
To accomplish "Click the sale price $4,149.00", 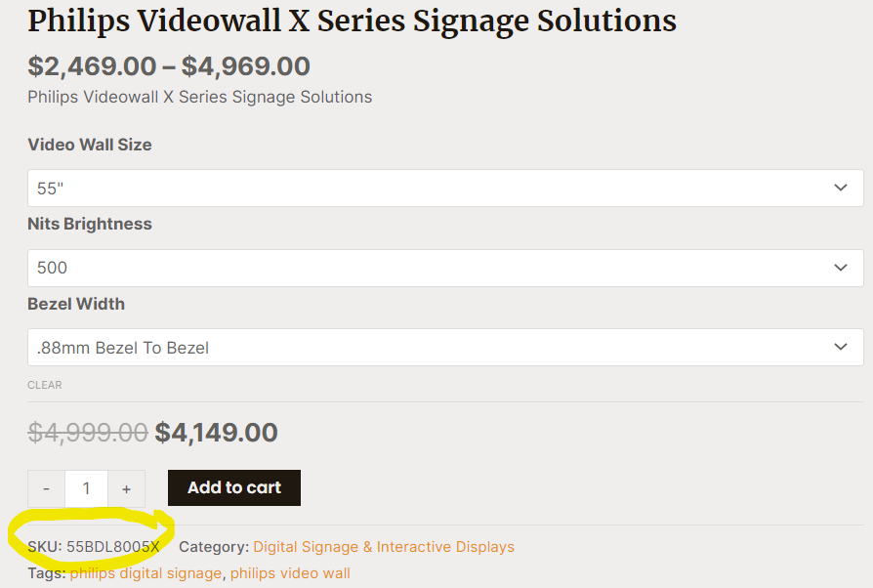I will tap(215, 432).
